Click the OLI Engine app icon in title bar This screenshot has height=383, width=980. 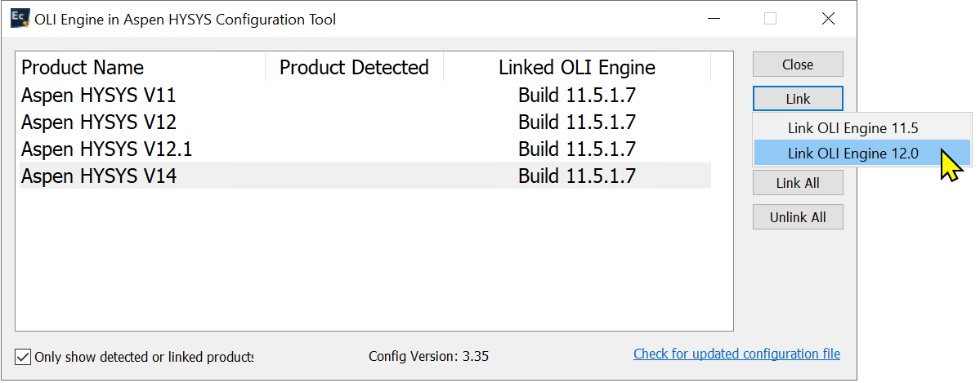20,20
